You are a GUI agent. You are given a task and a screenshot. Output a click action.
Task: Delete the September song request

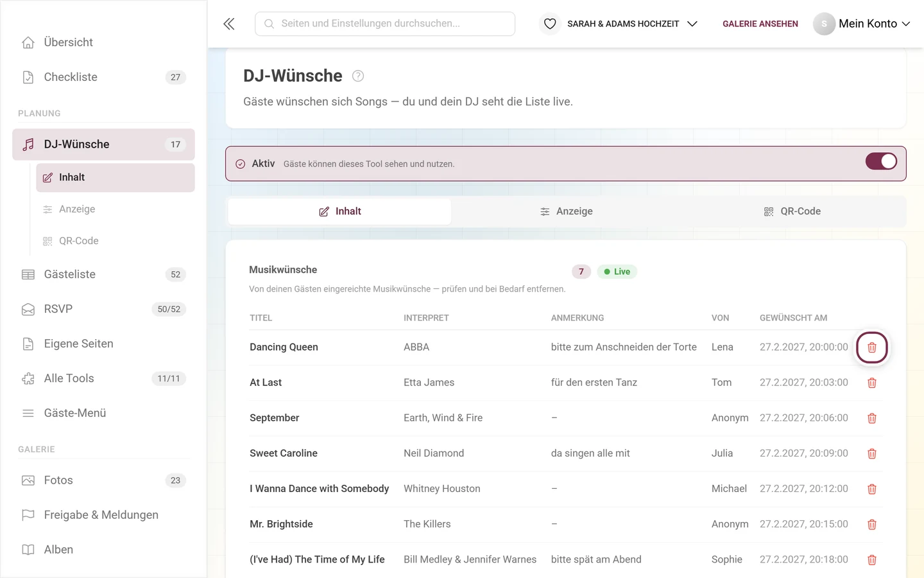point(871,418)
